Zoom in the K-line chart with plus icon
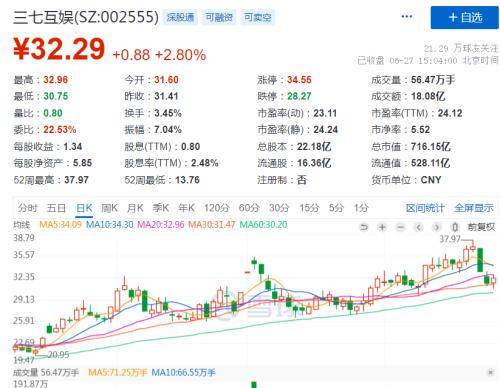 (382, 227)
